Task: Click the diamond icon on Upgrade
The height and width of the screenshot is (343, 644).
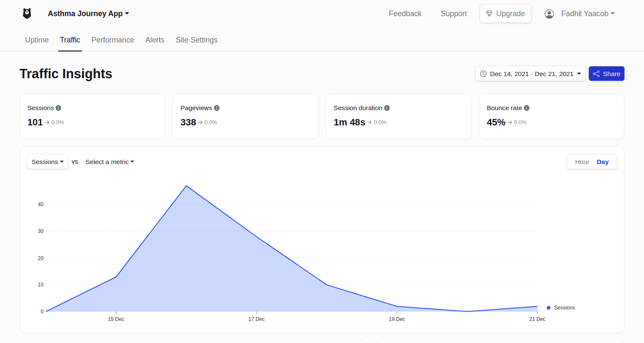Action: tap(489, 14)
